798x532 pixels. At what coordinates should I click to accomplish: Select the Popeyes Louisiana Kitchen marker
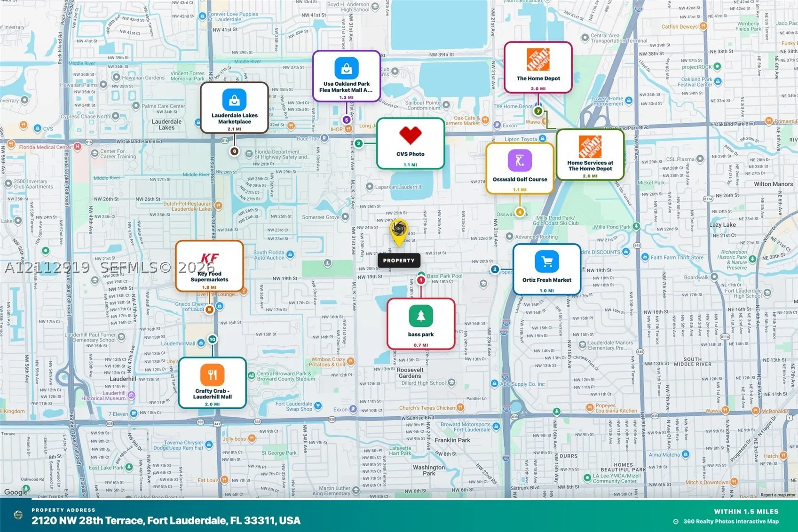(x=590, y=407)
